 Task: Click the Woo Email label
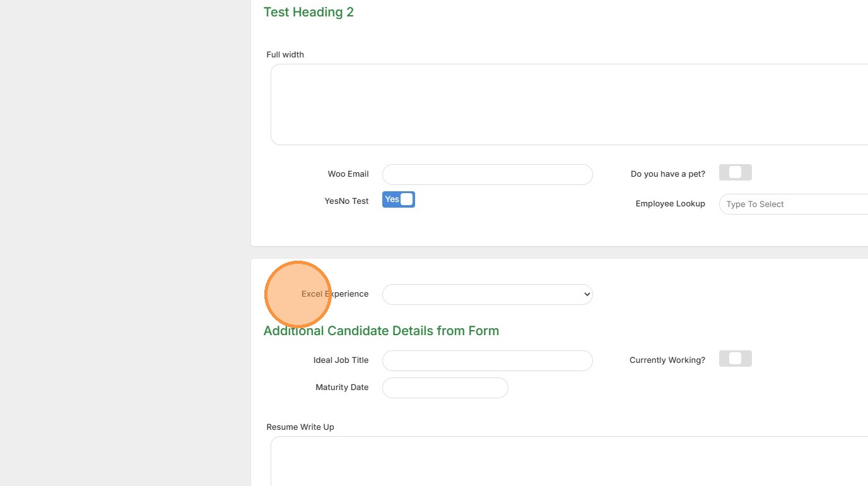pos(348,174)
